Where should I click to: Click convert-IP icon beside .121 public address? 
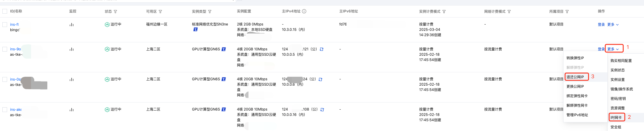(322, 49)
